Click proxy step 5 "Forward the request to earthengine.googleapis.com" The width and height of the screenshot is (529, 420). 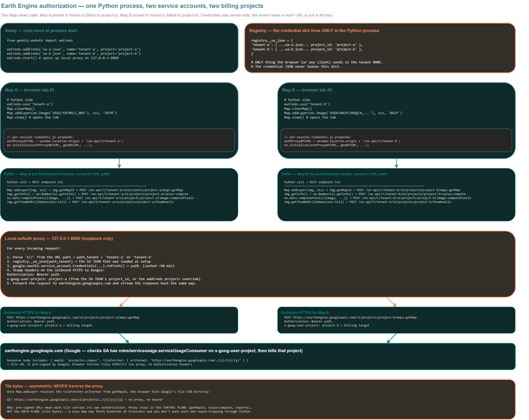pyautogui.click(x=102, y=283)
